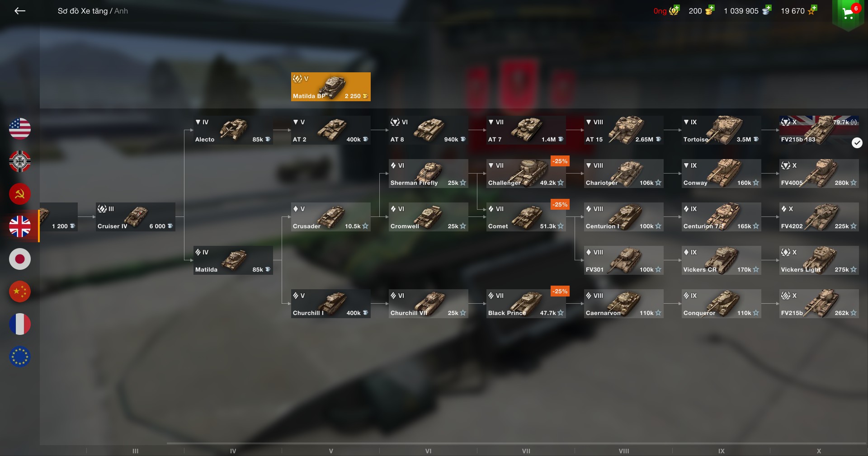Click the tier tree horizontal scrollbar
The width and height of the screenshot is (868, 456).
[516, 444]
